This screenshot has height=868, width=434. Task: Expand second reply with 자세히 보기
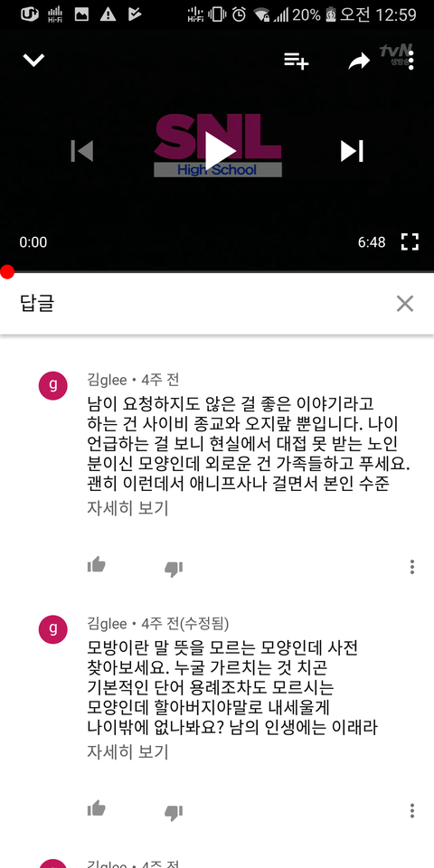tap(127, 751)
